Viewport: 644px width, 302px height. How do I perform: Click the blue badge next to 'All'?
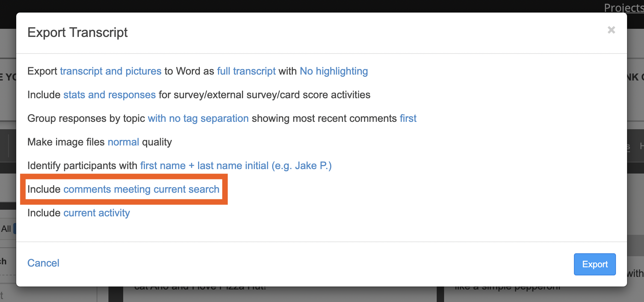click(15, 229)
